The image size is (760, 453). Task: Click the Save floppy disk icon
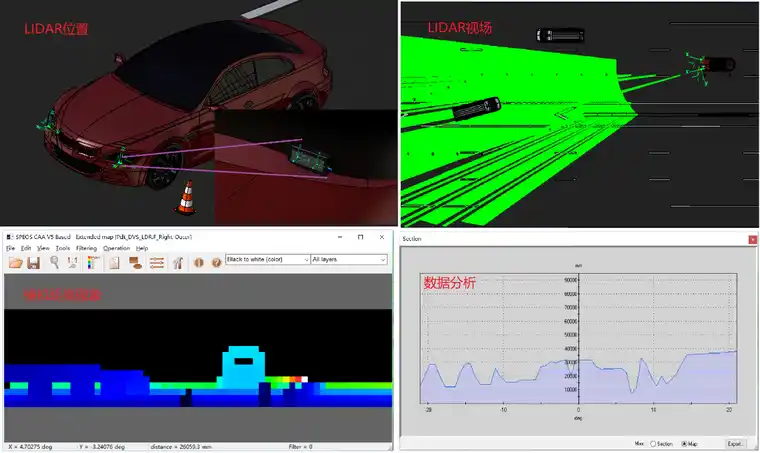(x=33, y=263)
